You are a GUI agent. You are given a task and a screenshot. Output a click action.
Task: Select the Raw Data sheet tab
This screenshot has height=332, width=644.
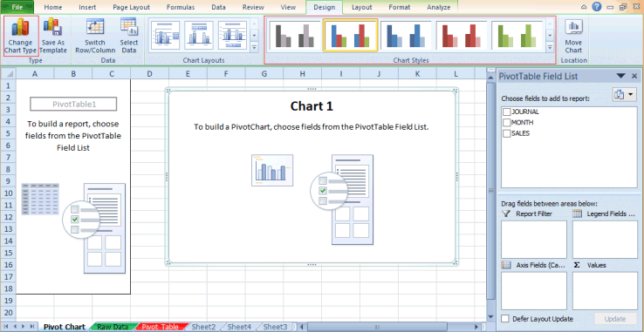pos(113,327)
